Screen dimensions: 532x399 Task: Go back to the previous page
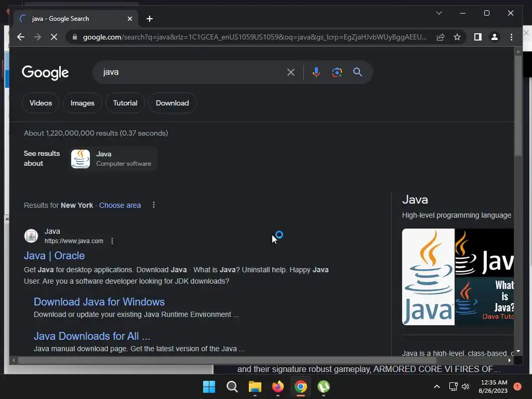click(21, 37)
